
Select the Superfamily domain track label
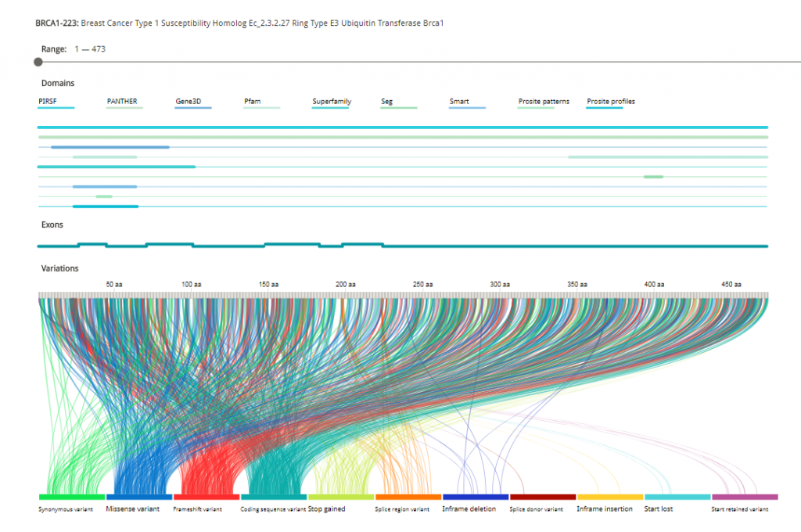pos(331,102)
